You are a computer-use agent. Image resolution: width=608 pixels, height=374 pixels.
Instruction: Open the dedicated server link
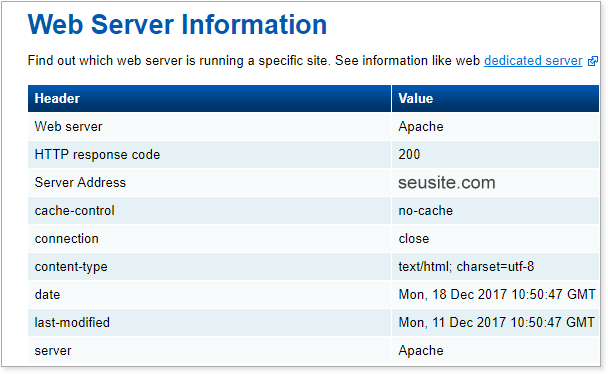point(533,61)
